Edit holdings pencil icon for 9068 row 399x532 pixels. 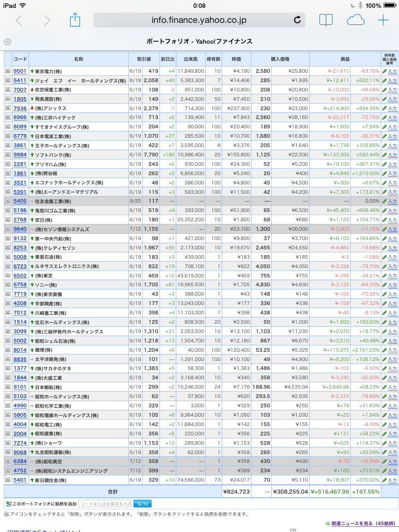[384, 453]
